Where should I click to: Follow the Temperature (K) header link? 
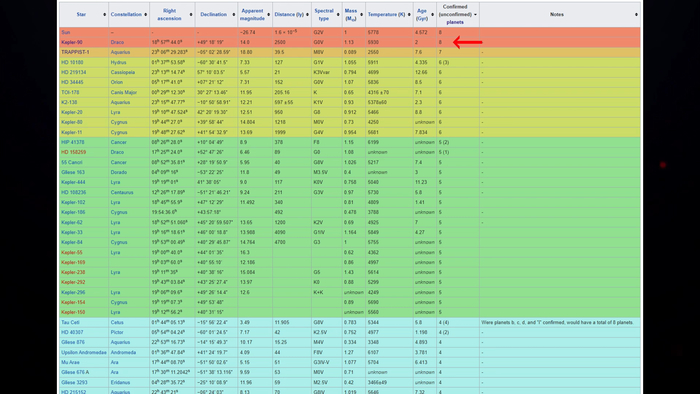tap(386, 15)
